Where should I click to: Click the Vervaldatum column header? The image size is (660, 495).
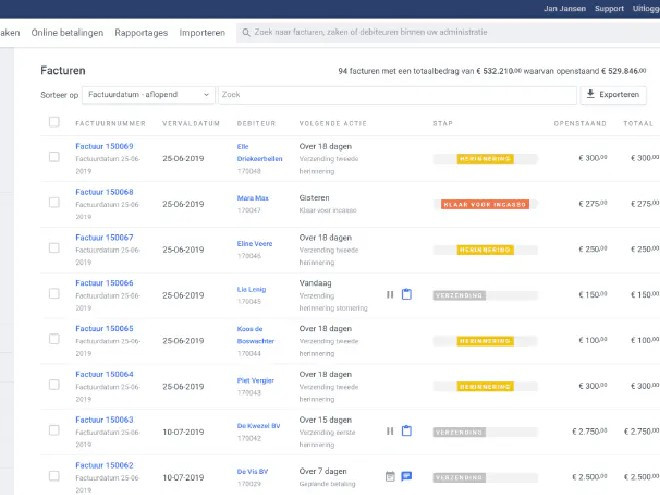(x=191, y=123)
